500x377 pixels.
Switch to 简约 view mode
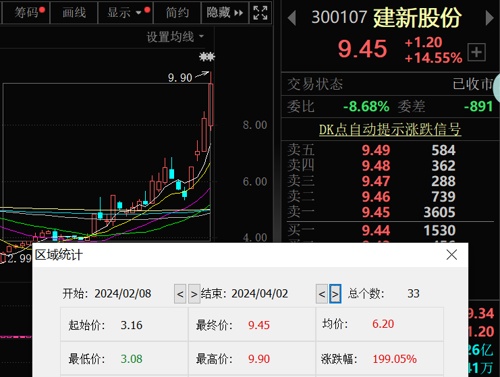pyautogui.click(x=177, y=13)
